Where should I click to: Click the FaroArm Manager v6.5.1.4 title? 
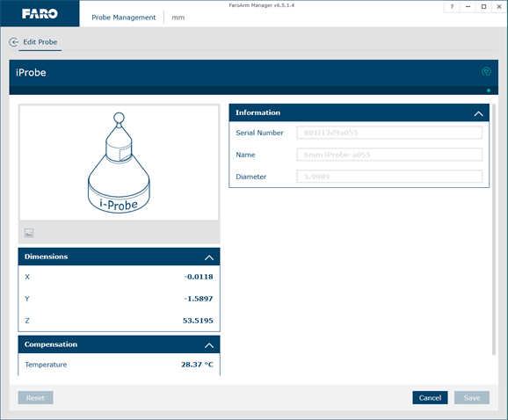(x=261, y=5)
